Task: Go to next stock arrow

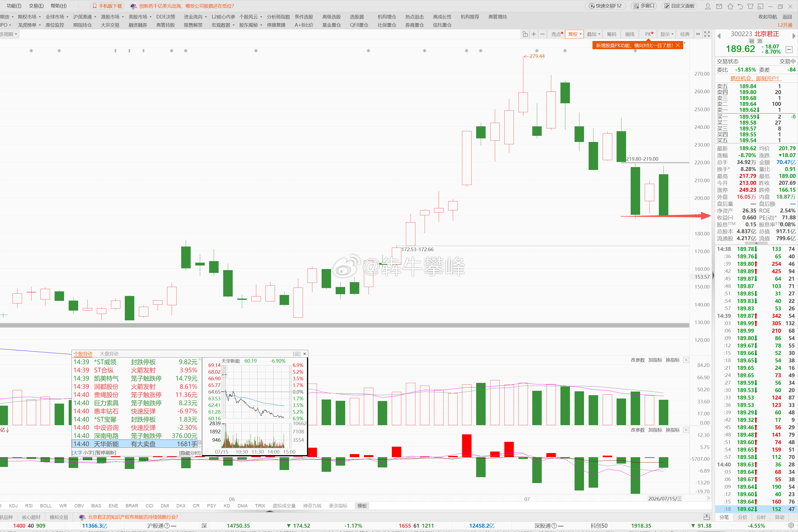Action: point(794,36)
